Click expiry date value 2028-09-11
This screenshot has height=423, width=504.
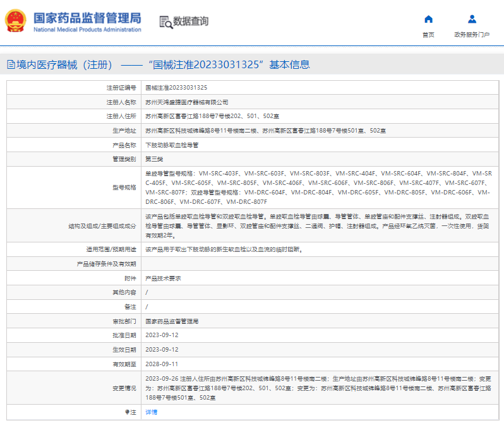(162, 364)
